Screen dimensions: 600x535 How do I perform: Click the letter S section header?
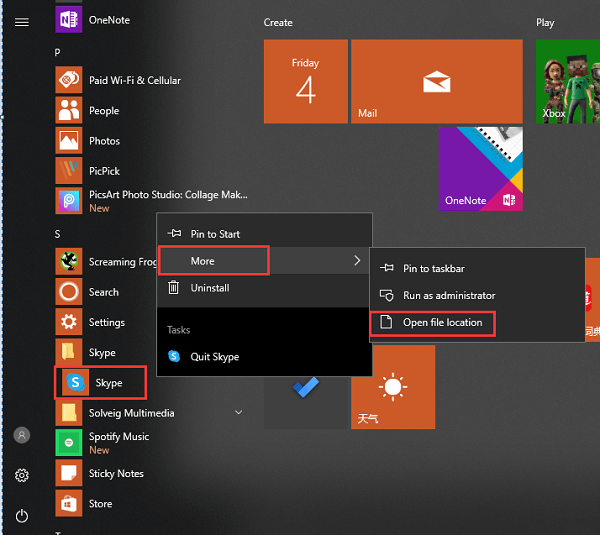pos(57,234)
